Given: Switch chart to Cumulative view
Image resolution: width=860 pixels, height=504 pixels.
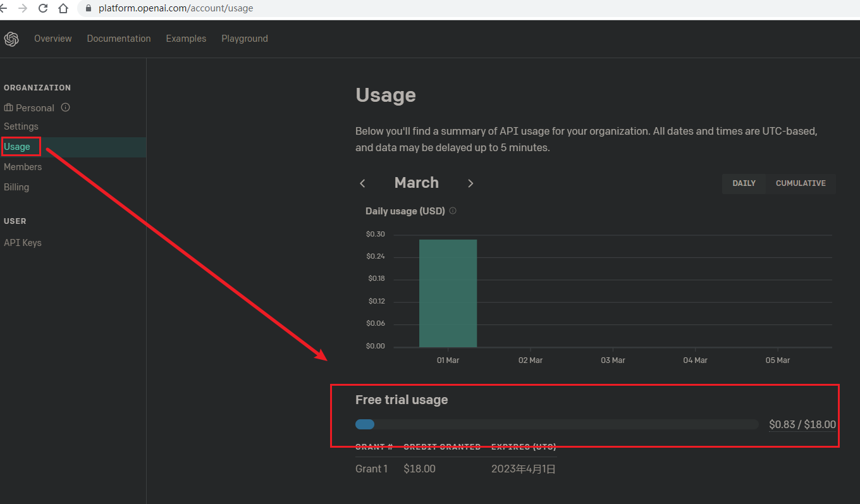Looking at the screenshot, I should pos(801,183).
